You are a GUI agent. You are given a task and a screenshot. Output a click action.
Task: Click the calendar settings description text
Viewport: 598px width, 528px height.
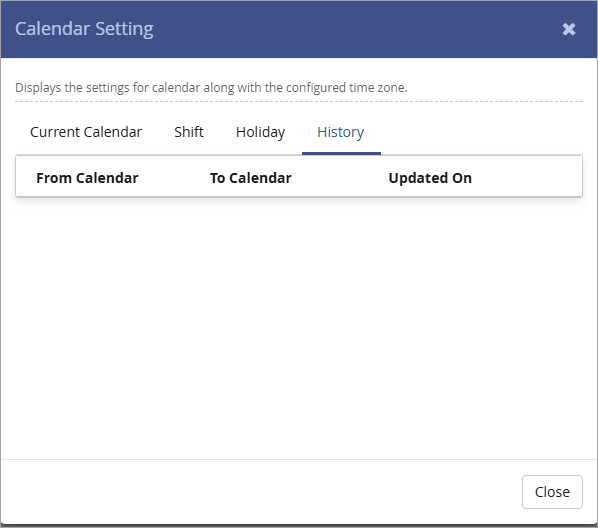[x=211, y=87]
